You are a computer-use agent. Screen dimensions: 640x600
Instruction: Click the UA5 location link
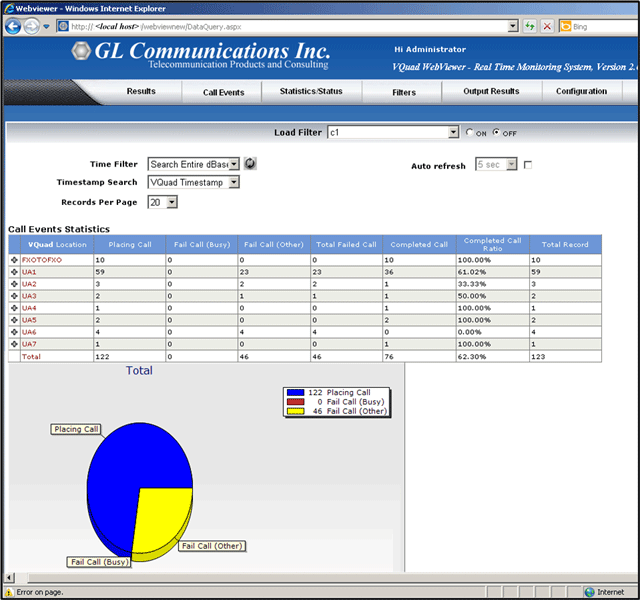[29, 320]
